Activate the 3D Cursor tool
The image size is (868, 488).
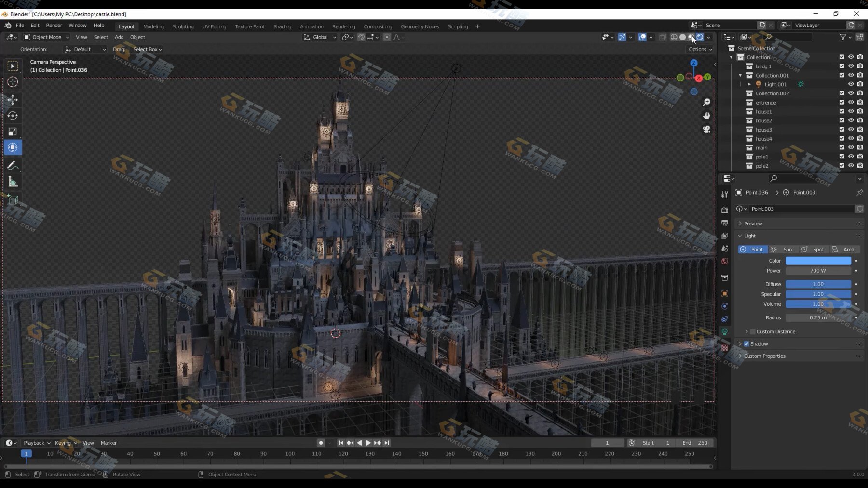point(13,82)
